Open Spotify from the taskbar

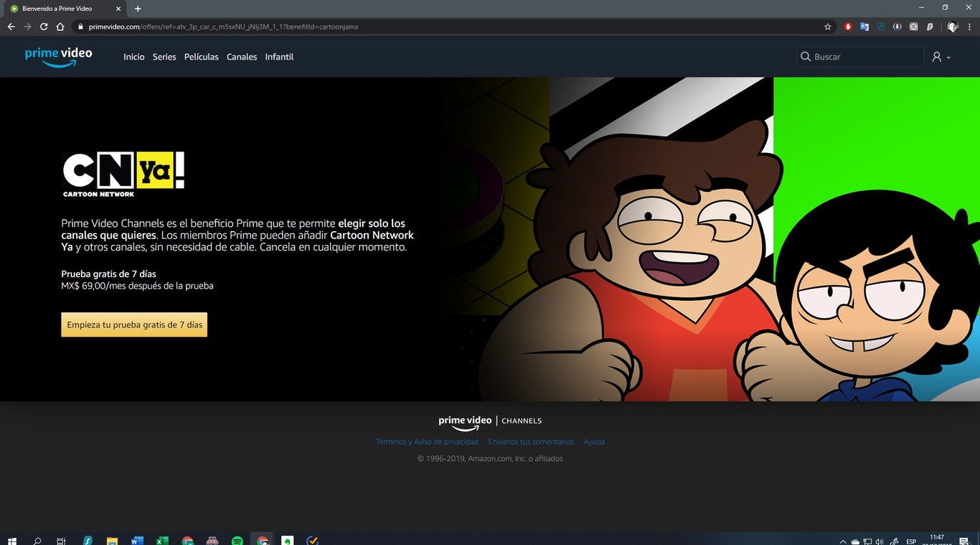(237, 541)
